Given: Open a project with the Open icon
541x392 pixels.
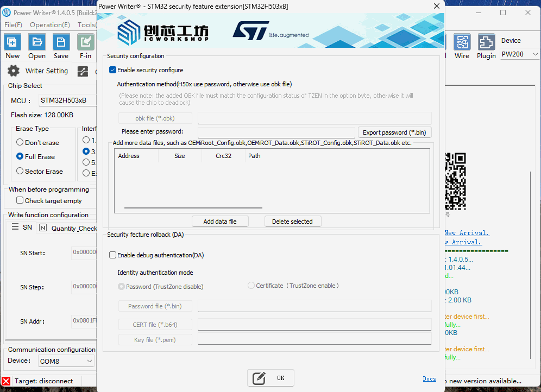Looking at the screenshot, I should tap(36, 42).
